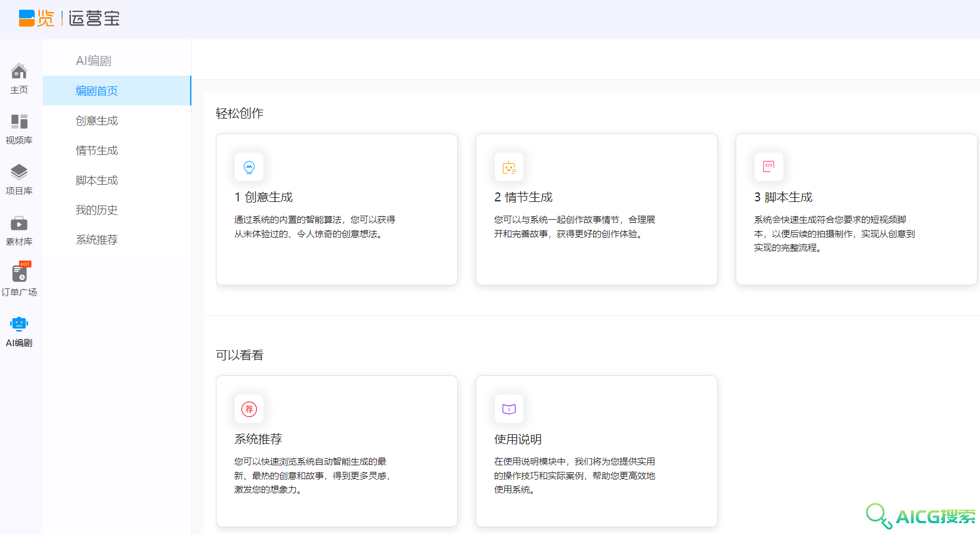Open the 主页 home icon in sidebar
Screen dimensions: 980x535
(19, 71)
